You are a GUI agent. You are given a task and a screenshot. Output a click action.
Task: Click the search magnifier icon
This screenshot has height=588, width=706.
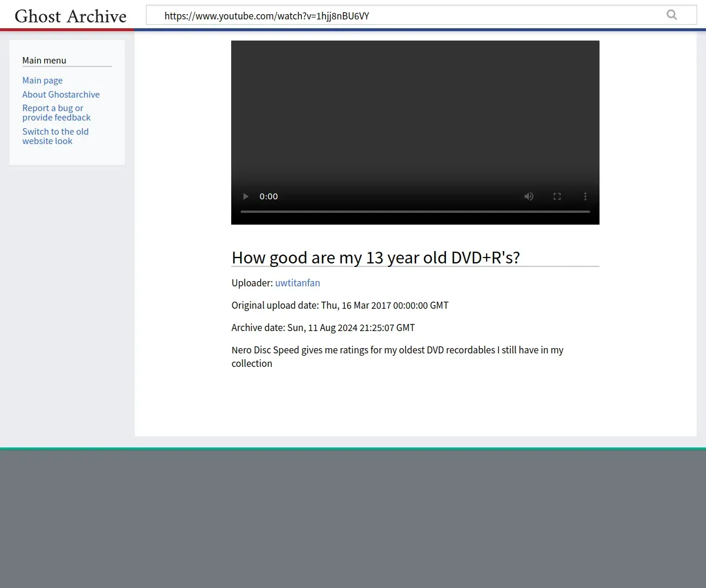pyautogui.click(x=672, y=15)
